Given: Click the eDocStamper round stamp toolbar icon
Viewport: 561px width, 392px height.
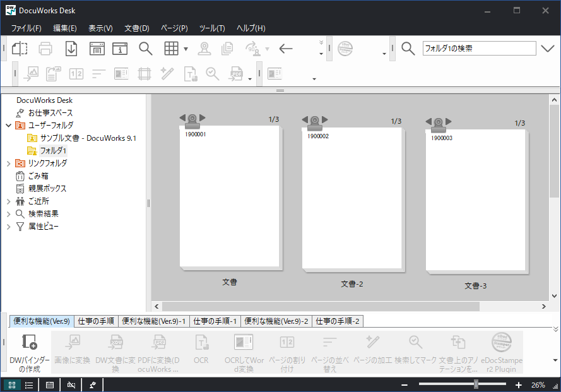Looking at the screenshot, I should (x=345, y=49).
